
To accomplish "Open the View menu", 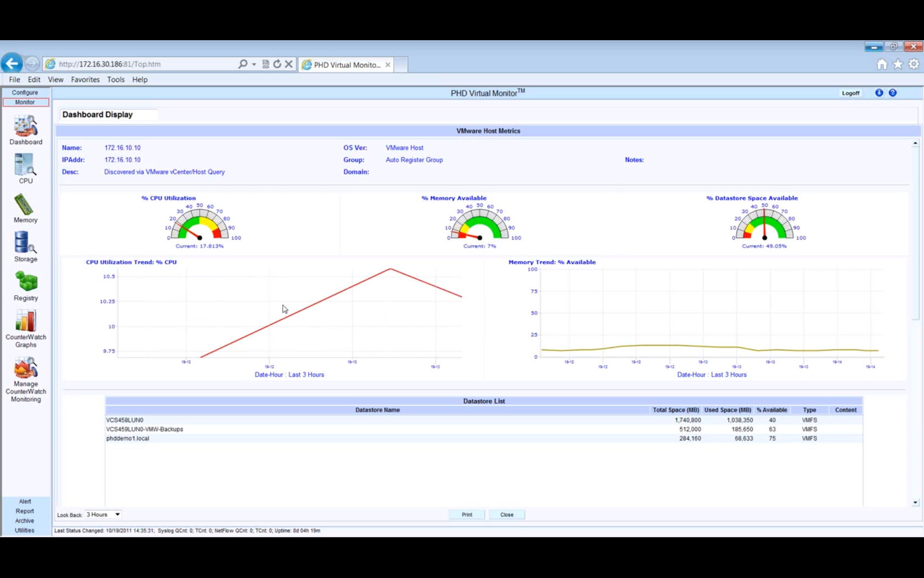I will point(56,79).
